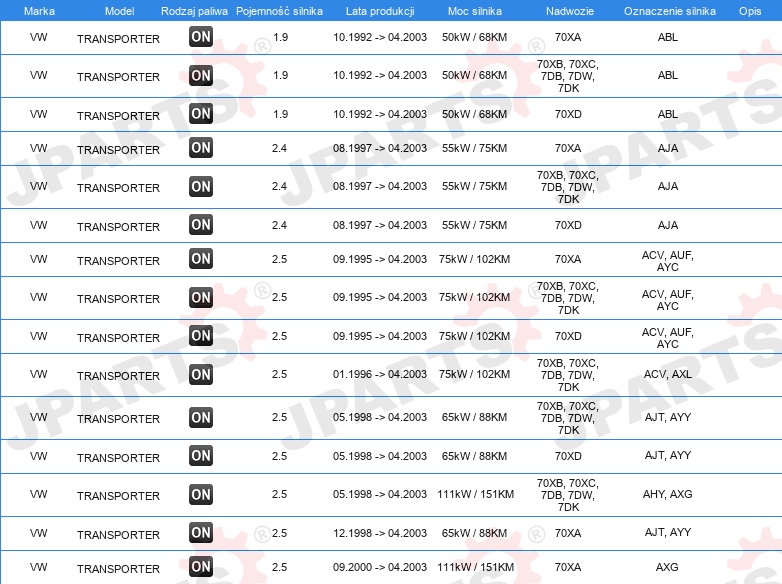
Task: Select '65kW / 88KM' in the 12.1998 row
Action: [x=474, y=533]
